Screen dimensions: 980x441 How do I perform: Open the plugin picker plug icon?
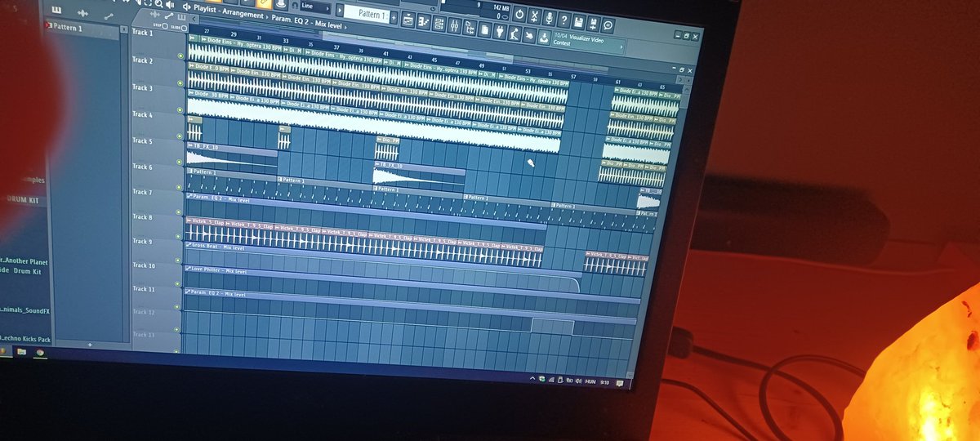coord(500,30)
